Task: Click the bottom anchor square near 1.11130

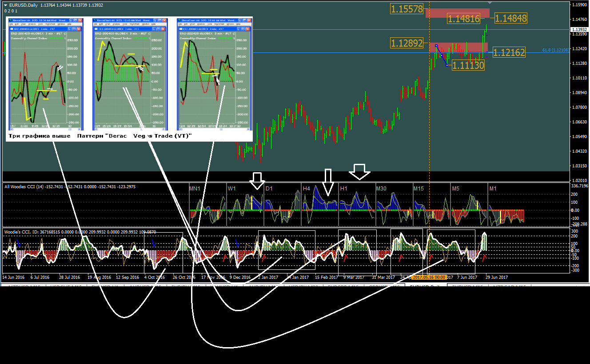Action: [x=447, y=65]
